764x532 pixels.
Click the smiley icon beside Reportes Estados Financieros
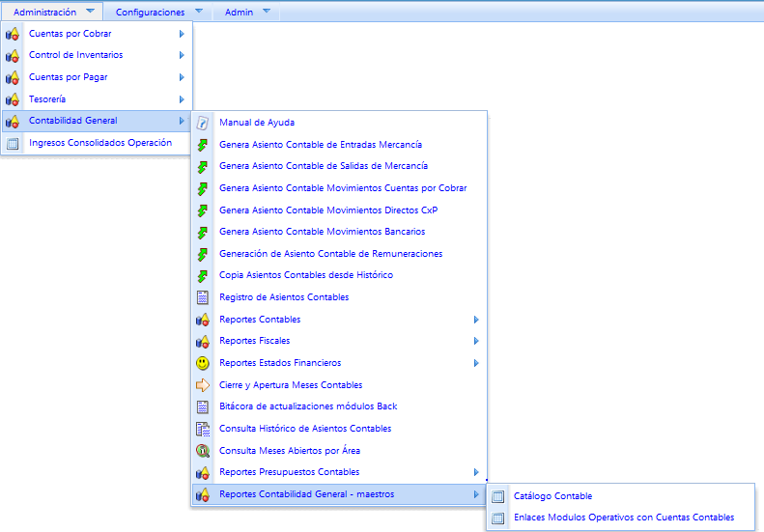pyautogui.click(x=203, y=363)
